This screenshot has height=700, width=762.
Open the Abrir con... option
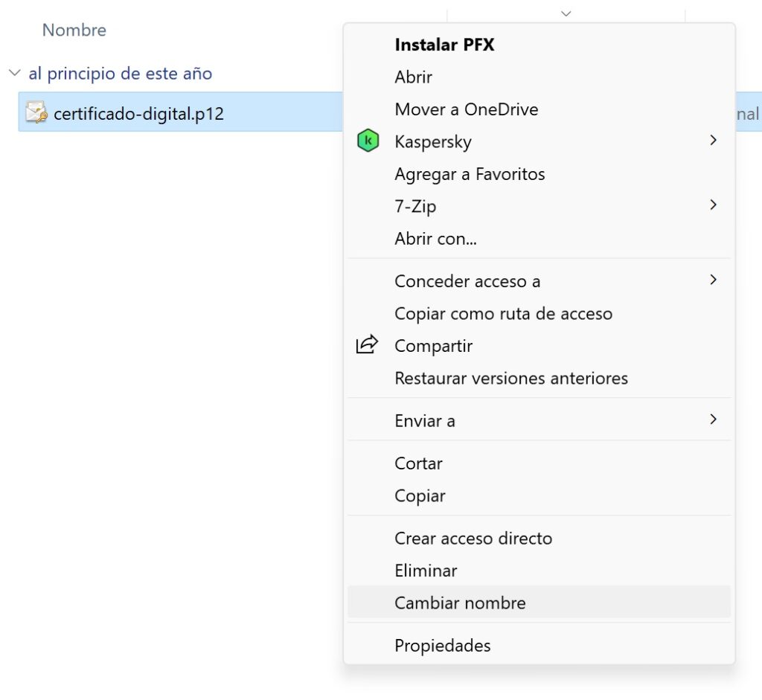(435, 239)
